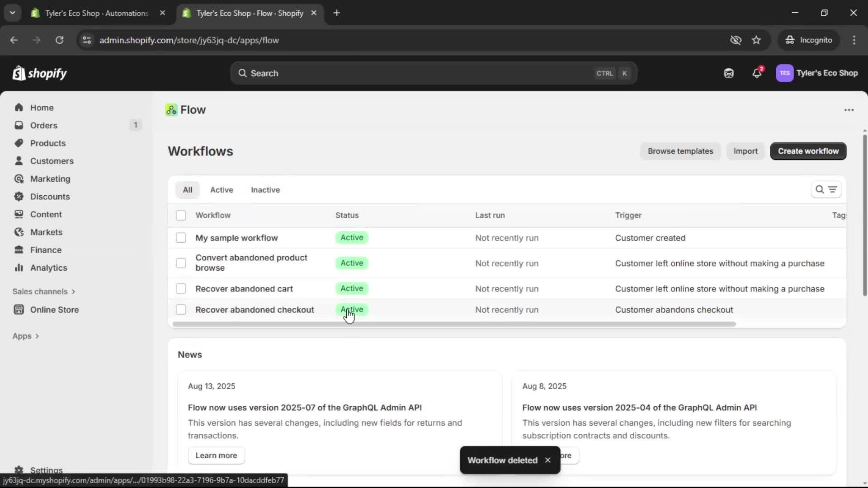Check the My sample workflow checkbox
Image resolution: width=868 pixels, height=488 pixels.
click(x=181, y=238)
